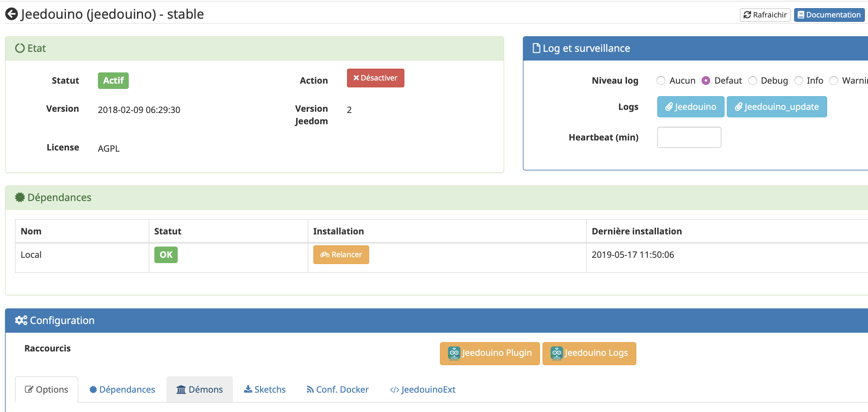Select the Warning log level radio
This screenshot has height=412, width=868.
click(x=834, y=81)
